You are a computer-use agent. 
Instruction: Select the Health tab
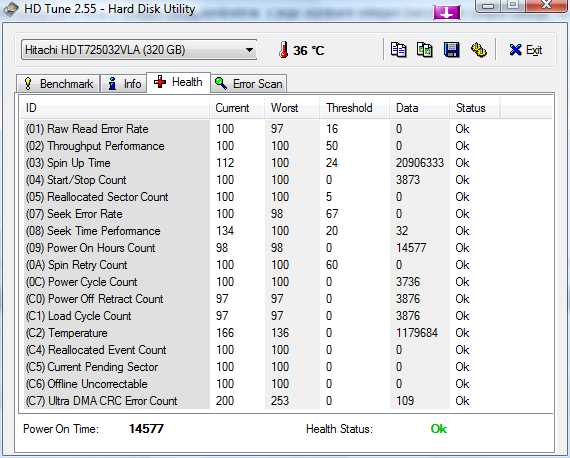pyautogui.click(x=178, y=82)
